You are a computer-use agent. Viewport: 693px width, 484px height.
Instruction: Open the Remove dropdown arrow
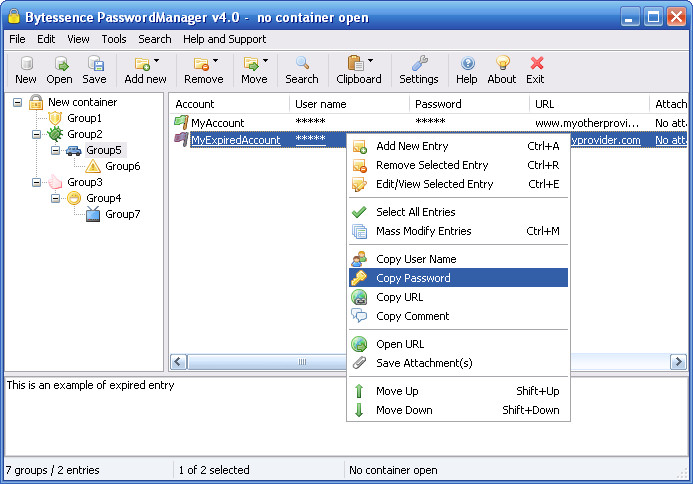point(215,61)
